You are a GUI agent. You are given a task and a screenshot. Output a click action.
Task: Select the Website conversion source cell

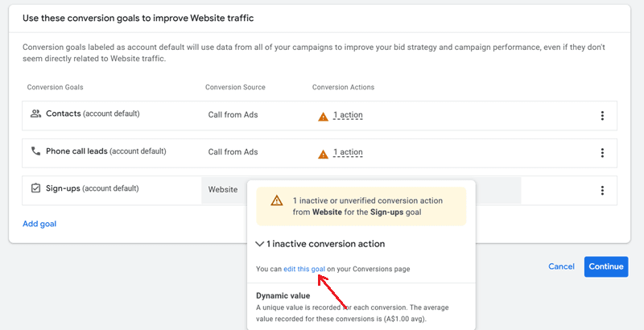(223, 190)
